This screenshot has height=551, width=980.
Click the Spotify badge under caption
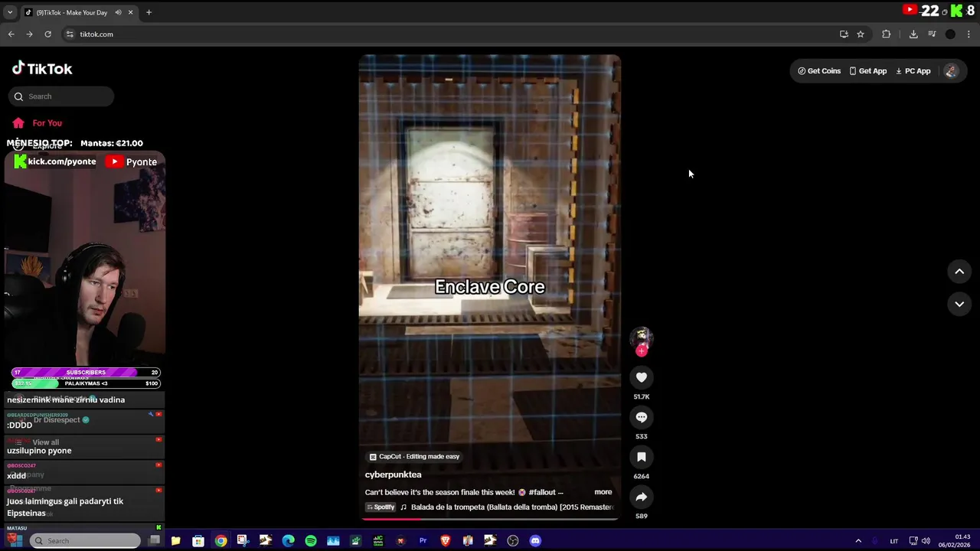click(x=381, y=507)
